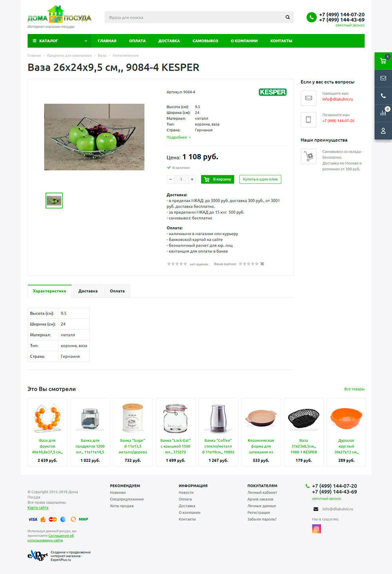Expand the Каталог dropdown menu

pos(59,41)
